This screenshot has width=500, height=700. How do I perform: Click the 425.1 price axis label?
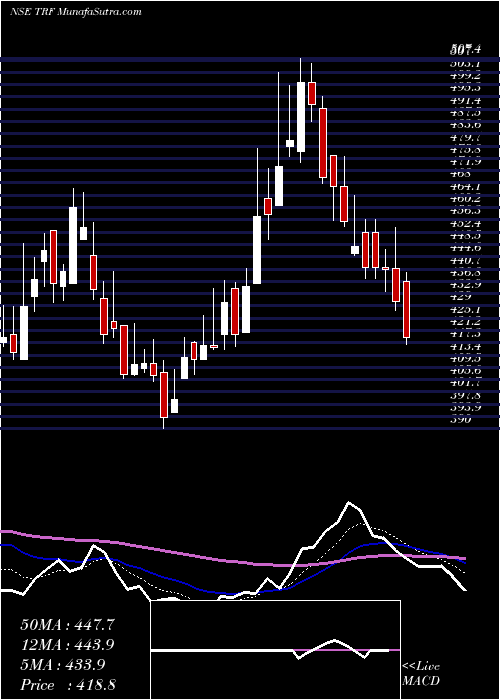[466, 309]
